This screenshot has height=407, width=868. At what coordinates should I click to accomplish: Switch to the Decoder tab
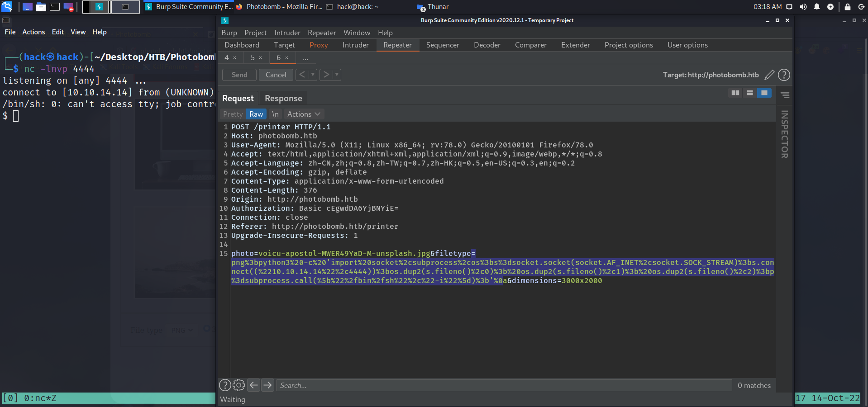click(487, 45)
